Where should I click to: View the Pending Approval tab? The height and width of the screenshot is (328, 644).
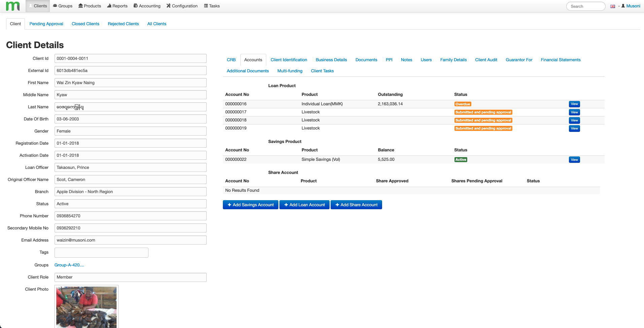46,24
